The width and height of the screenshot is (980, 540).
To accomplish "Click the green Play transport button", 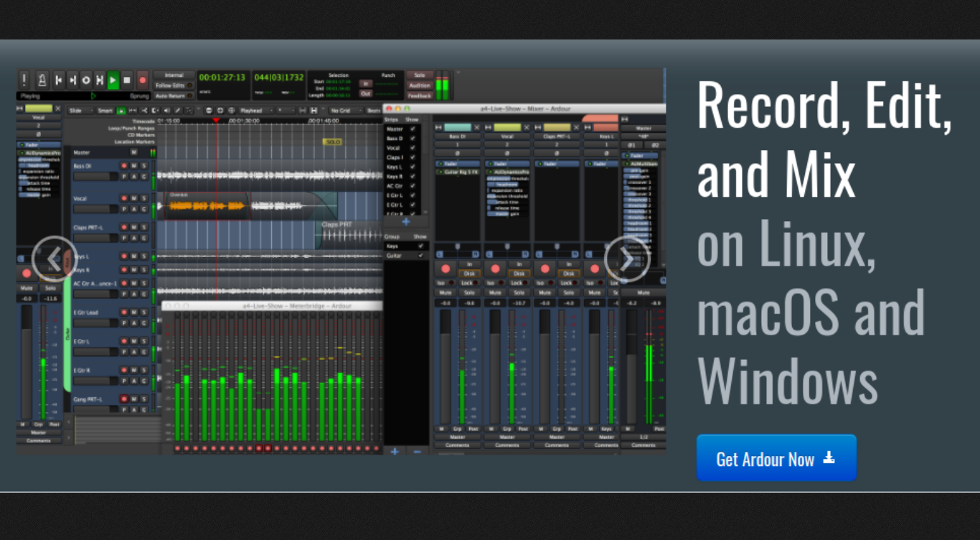I will [113, 80].
